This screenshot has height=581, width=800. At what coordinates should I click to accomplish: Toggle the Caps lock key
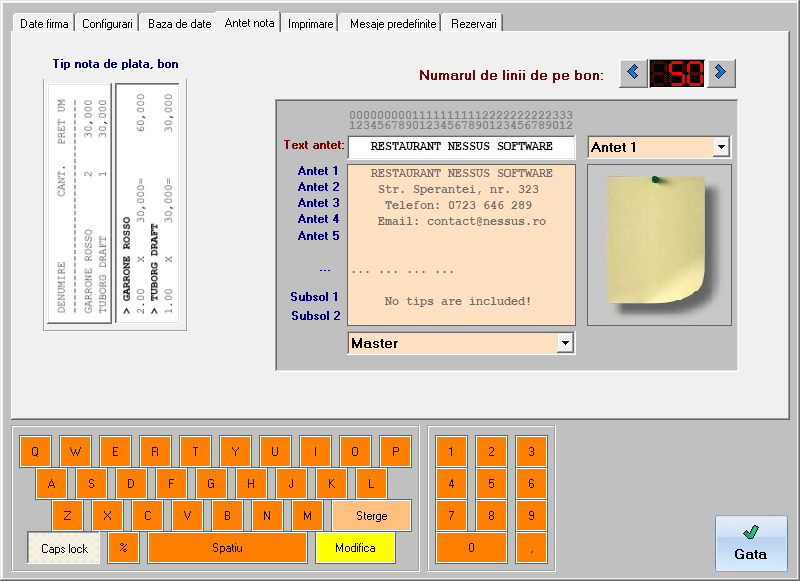pyautogui.click(x=64, y=548)
